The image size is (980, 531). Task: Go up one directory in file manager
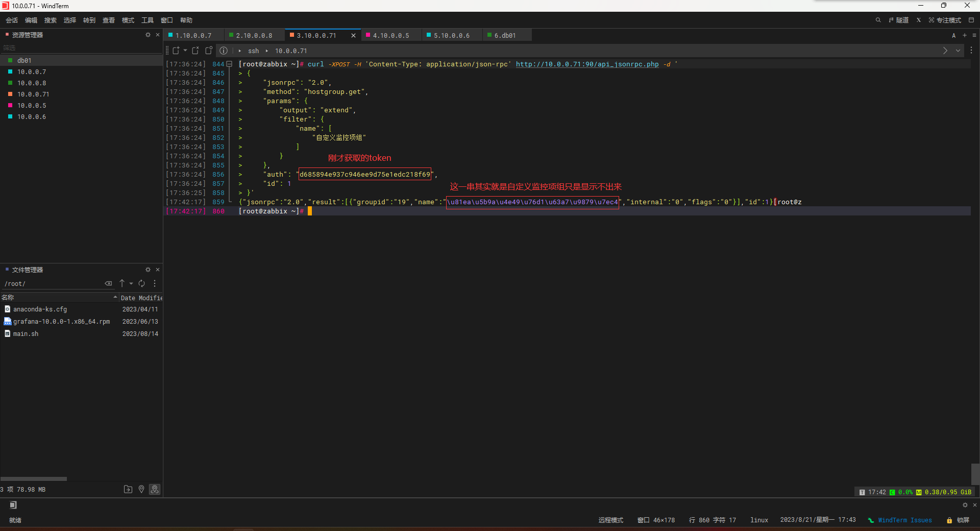coord(122,283)
